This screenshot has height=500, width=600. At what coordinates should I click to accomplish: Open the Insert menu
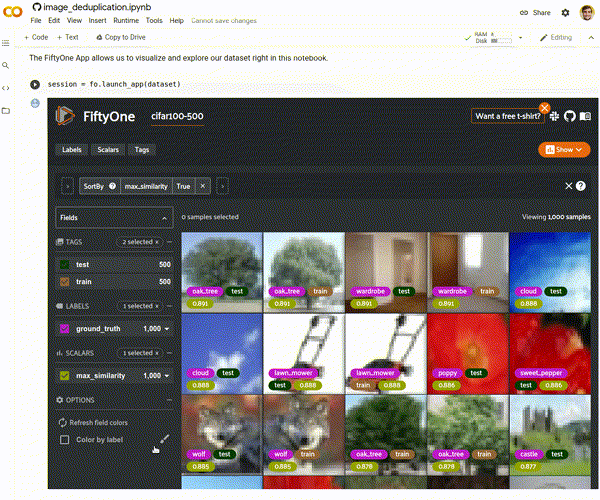[98, 21]
